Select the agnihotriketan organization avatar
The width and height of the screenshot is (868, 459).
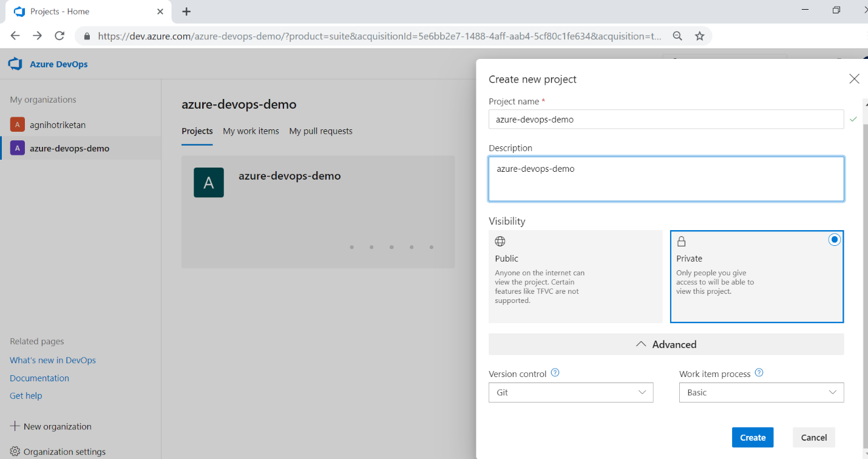point(16,124)
